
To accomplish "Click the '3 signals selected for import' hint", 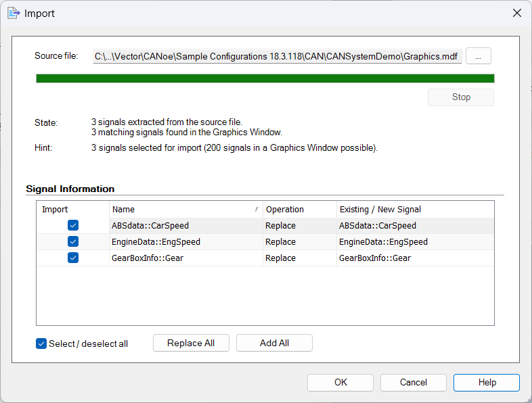I will 234,148.
